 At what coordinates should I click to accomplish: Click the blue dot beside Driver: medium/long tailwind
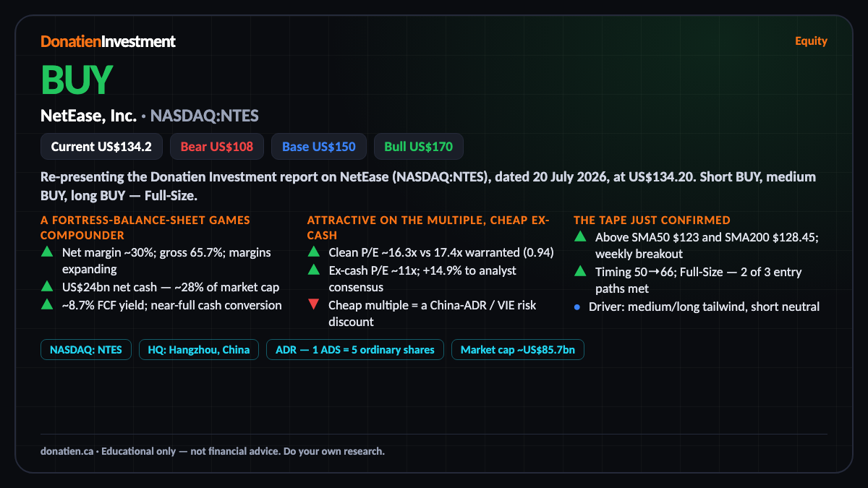(577, 307)
